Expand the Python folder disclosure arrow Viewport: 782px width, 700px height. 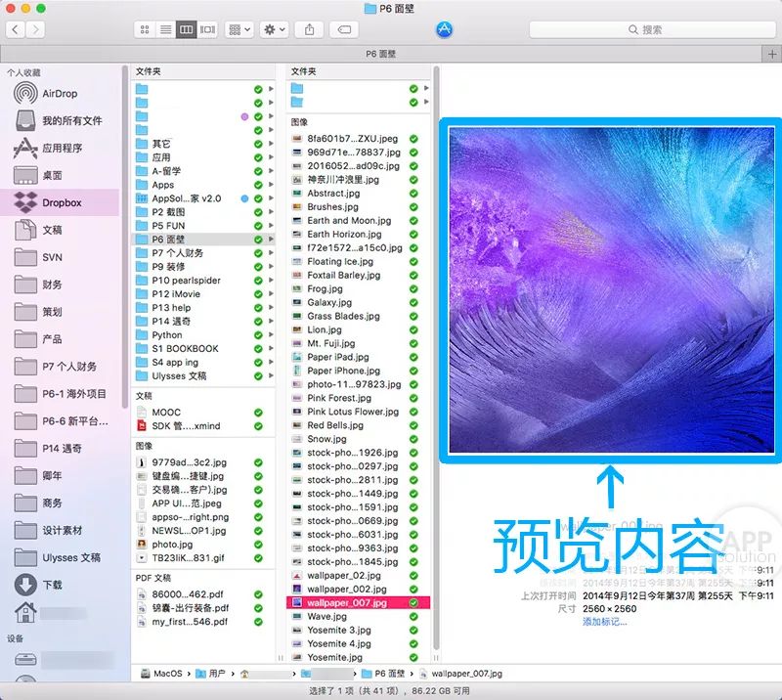(x=272, y=334)
